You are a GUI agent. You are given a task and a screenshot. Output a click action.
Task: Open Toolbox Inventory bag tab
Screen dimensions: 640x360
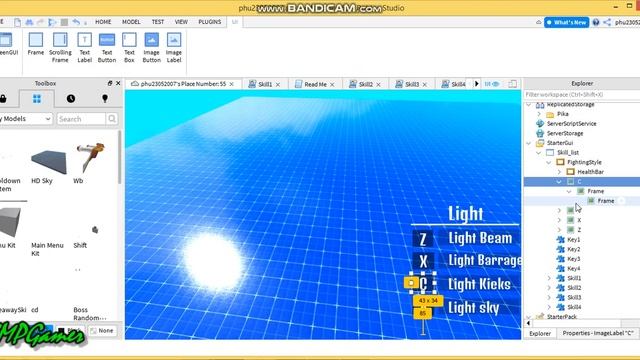[3, 99]
